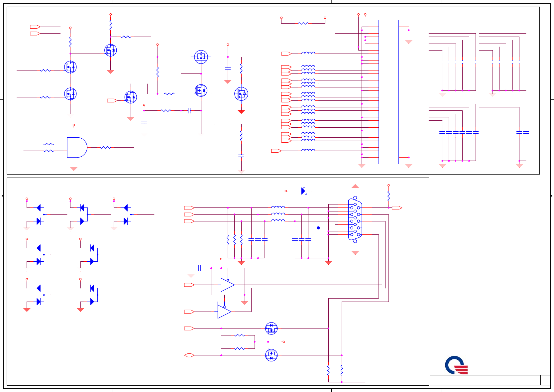Screen dimensions: 554x392
Task: Select the tall rectangular connector block at top right
Action: (388, 92)
